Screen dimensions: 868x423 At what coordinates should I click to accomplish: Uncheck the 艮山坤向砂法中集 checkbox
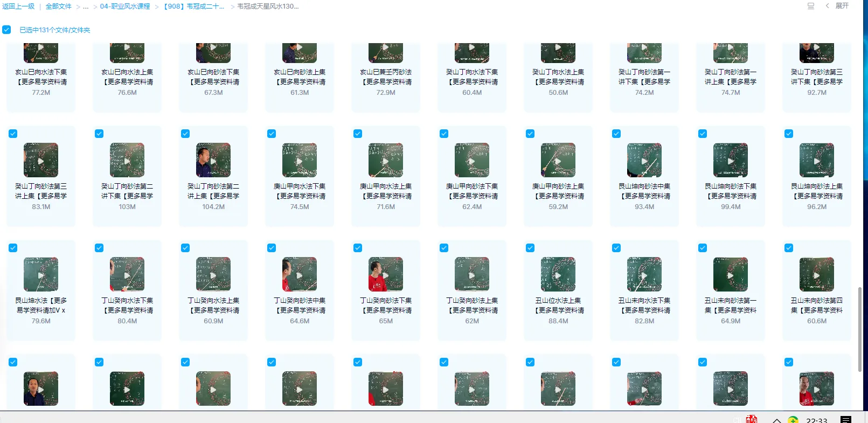tap(616, 134)
